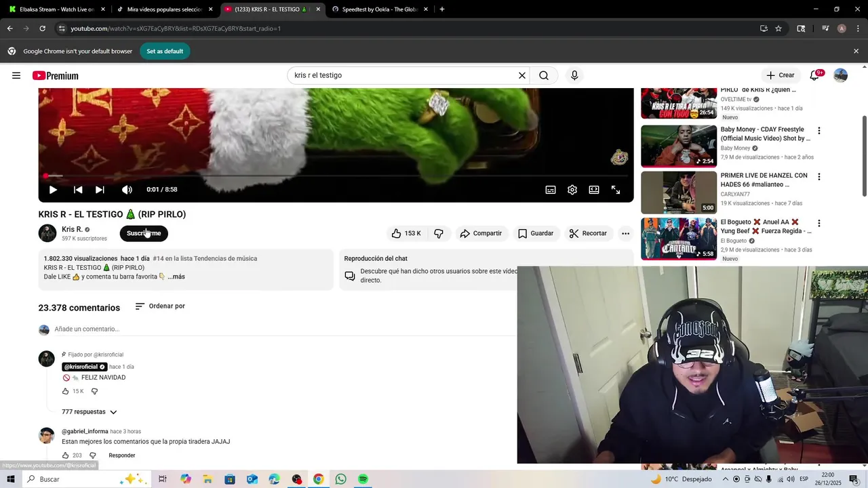Screen dimensions: 868x488
Task: Dismiss the default browser infobar
Action: (x=856, y=52)
